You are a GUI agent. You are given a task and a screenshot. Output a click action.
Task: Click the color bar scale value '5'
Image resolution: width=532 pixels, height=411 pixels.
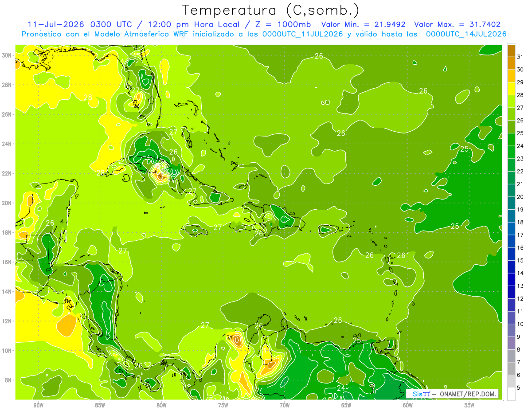pyautogui.click(x=519, y=388)
